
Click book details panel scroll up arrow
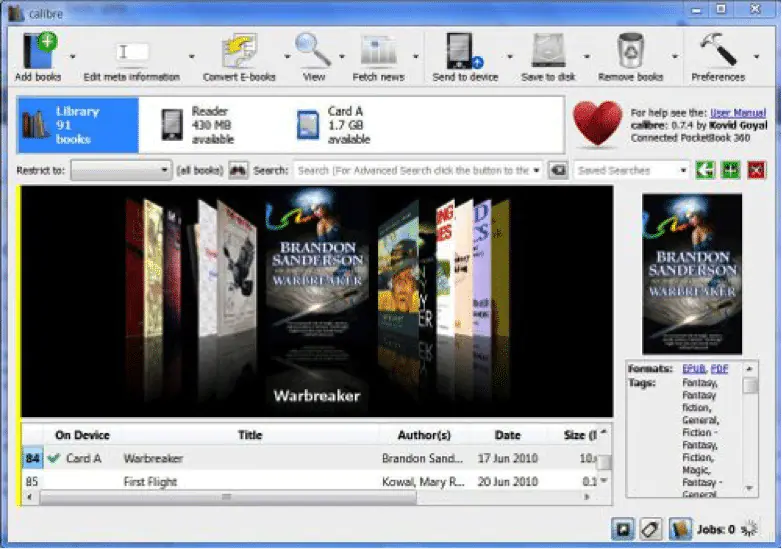pyautogui.click(x=750, y=369)
